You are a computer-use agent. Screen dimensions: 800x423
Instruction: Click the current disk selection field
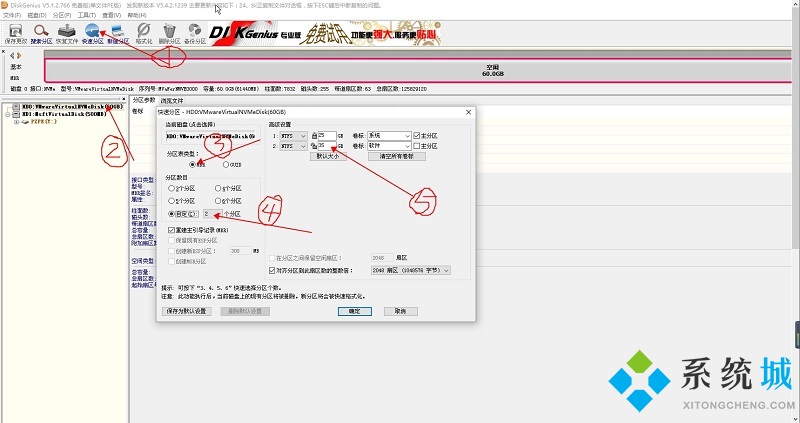pos(213,136)
